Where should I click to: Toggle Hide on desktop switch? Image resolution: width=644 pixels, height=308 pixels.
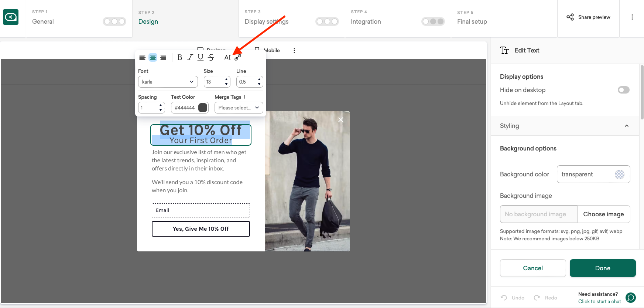(623, 90)
